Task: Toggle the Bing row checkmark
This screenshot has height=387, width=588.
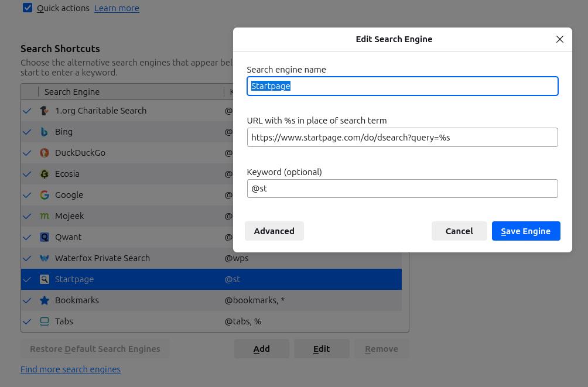Action: pyautogui.click(x=27, y=132)
